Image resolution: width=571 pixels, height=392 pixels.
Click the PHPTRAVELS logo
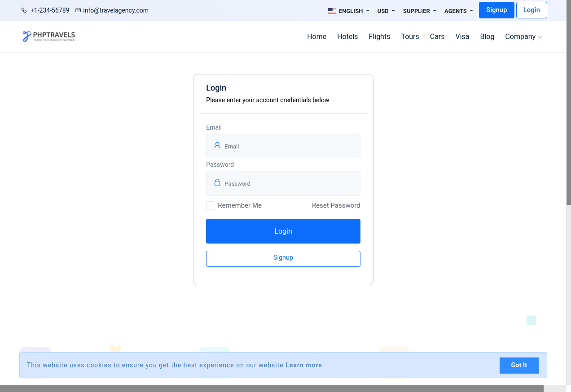click(48, 36)
